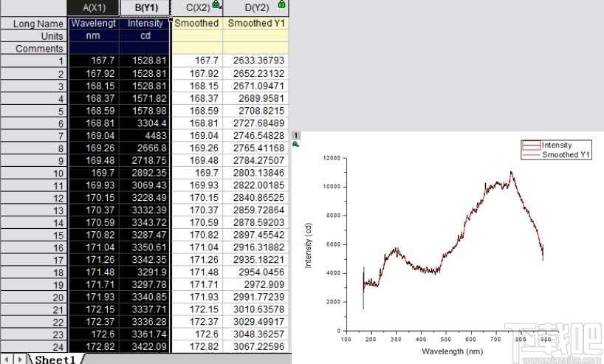Click the 6000 tick label on the Y axis
The width and height of the screenshot is (604, 364).
333,244
